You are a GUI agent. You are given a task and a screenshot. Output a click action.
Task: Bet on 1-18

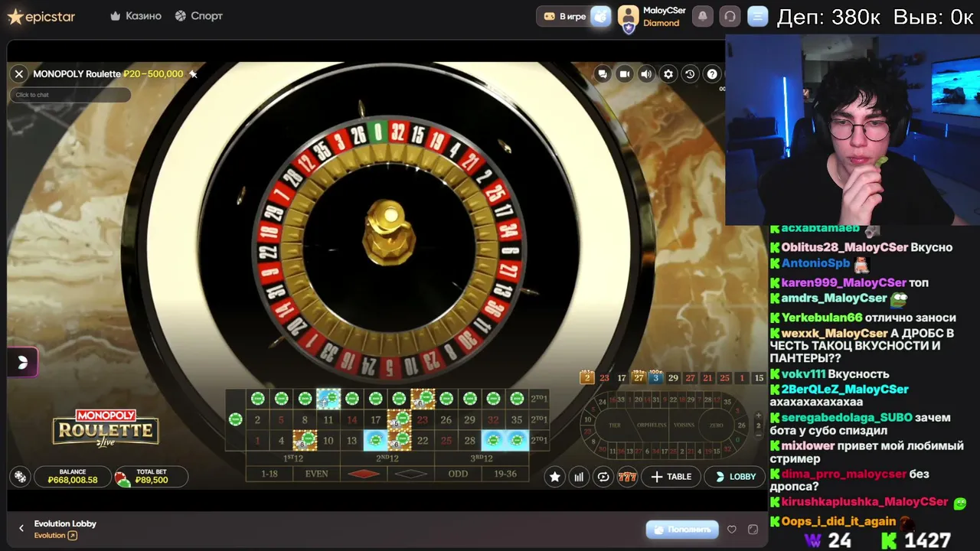[269, 474]
